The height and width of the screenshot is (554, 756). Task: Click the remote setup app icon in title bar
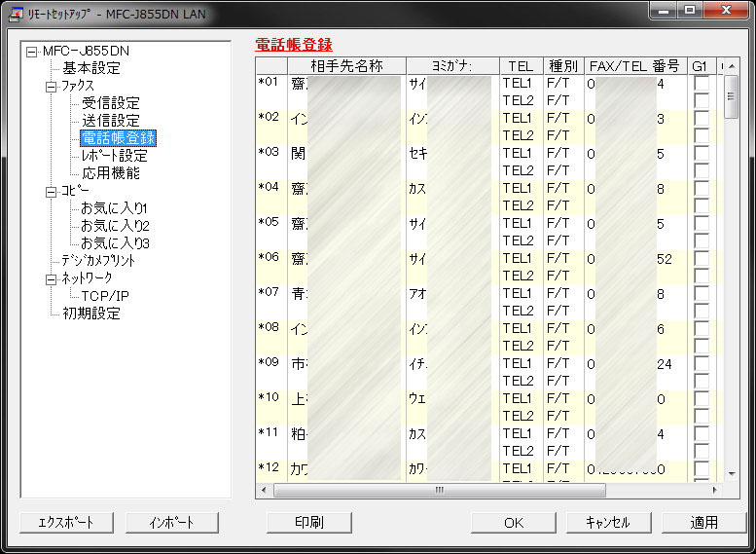tap(17, 14)
